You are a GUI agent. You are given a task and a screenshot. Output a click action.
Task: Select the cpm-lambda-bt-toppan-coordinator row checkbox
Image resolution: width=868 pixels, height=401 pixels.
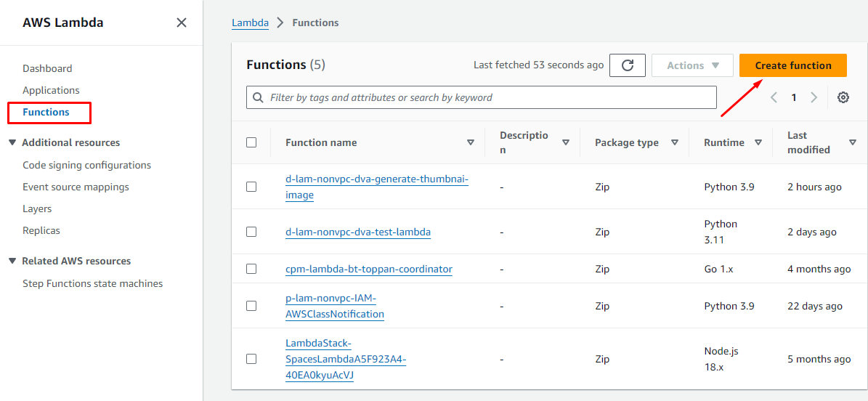click(251, 269)
